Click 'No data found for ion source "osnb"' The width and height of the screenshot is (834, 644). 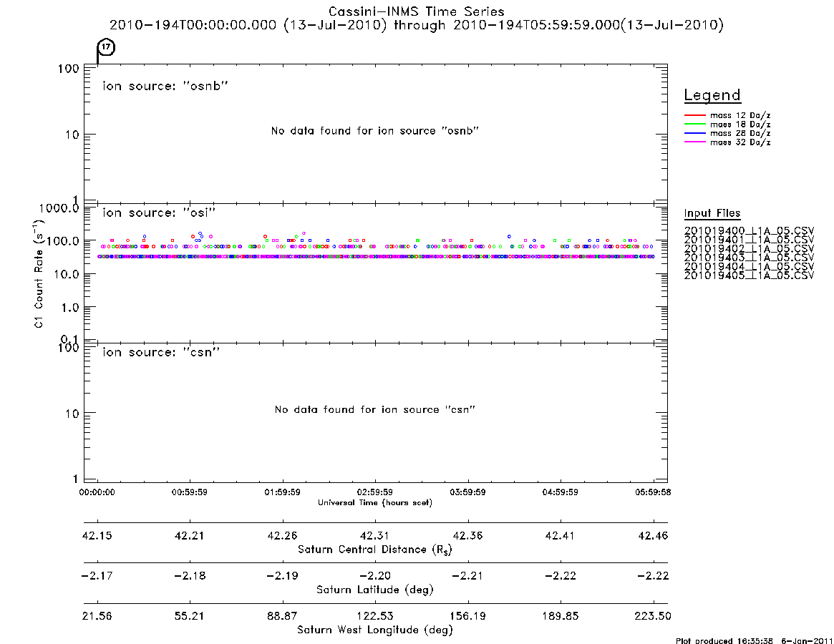[x=375, y=131]
